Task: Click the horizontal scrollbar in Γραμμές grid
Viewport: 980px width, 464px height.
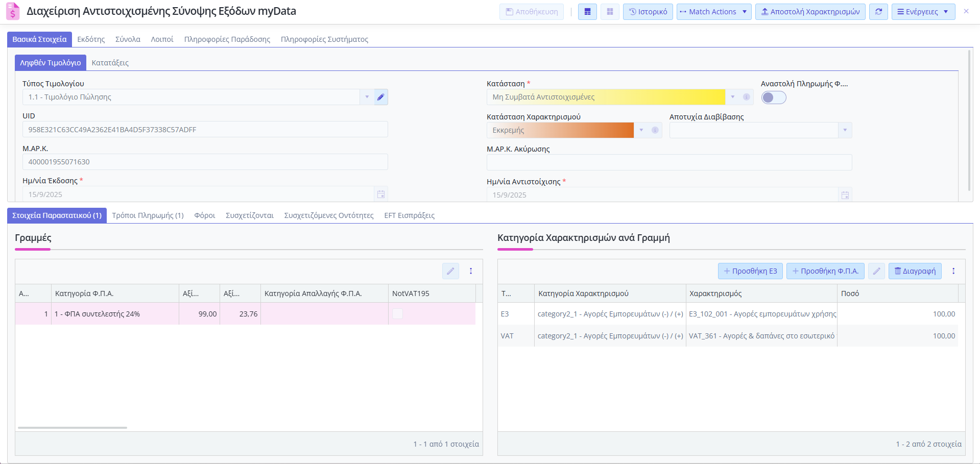Action: click(73, 428)
